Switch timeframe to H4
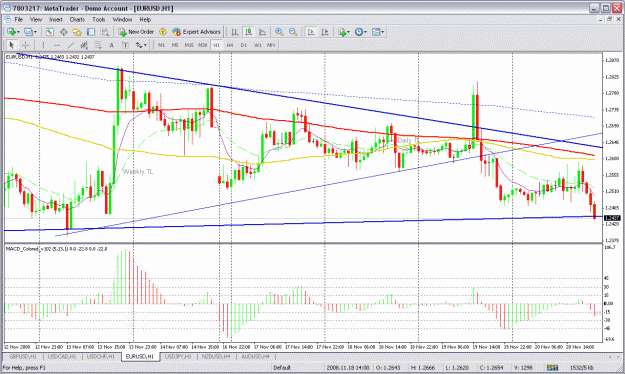The width and height of the screenshot is (625, 374). tap(230, 45)
